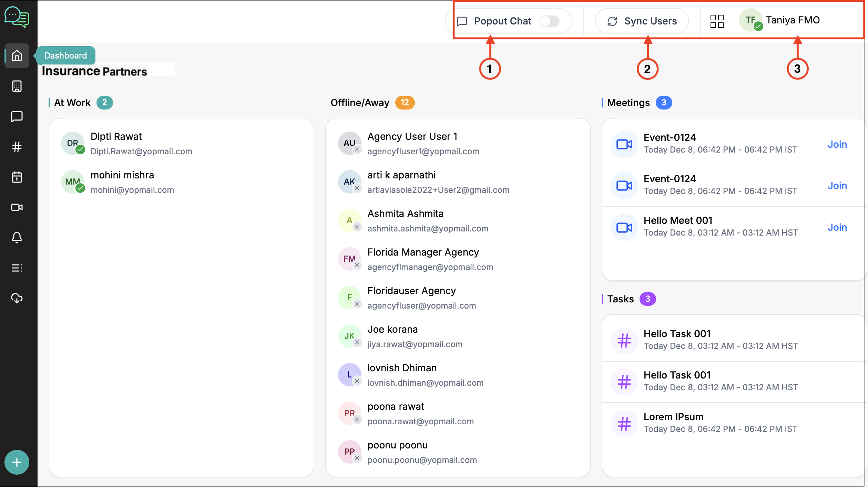Open the Dashboard home icon in the sidebar
868x487 pixels.
point(17,56)
